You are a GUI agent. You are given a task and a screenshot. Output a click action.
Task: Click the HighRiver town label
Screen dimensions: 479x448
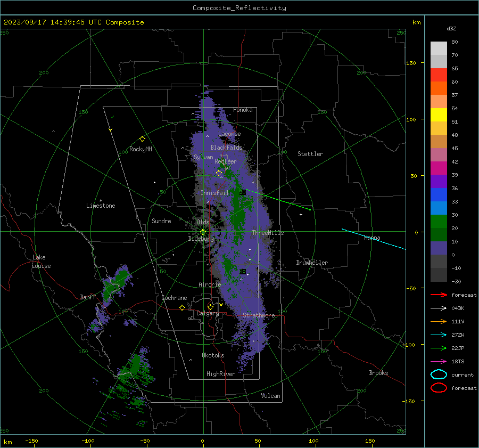click(221, 374)
